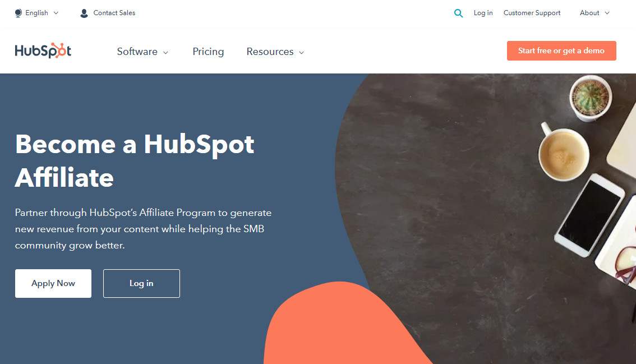Open the Customer Support link
636x364 pixels.
532,13
